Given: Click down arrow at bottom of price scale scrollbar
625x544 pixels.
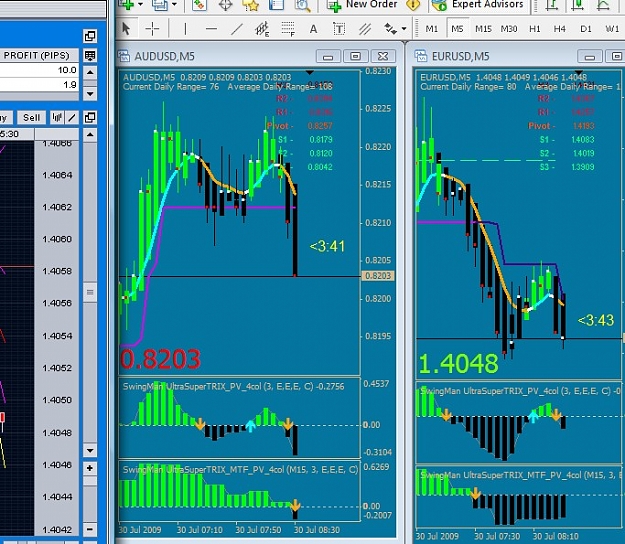Looking at the screenshot, I should (x=90, y=451).
